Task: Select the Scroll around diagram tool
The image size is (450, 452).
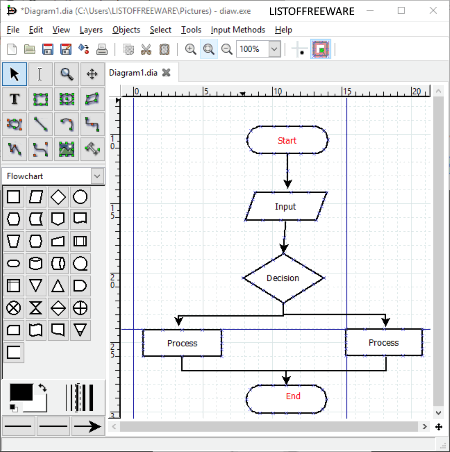Action: (92, 74)
